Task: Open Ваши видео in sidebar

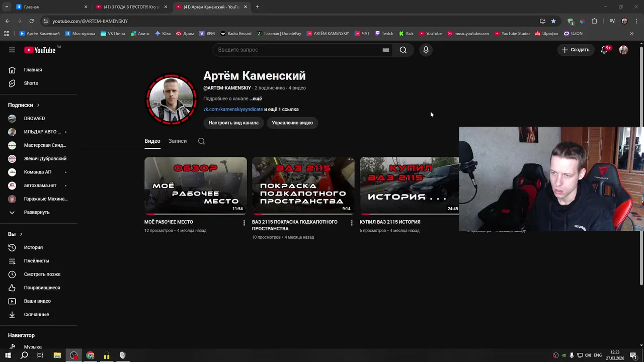Action: 38,301
